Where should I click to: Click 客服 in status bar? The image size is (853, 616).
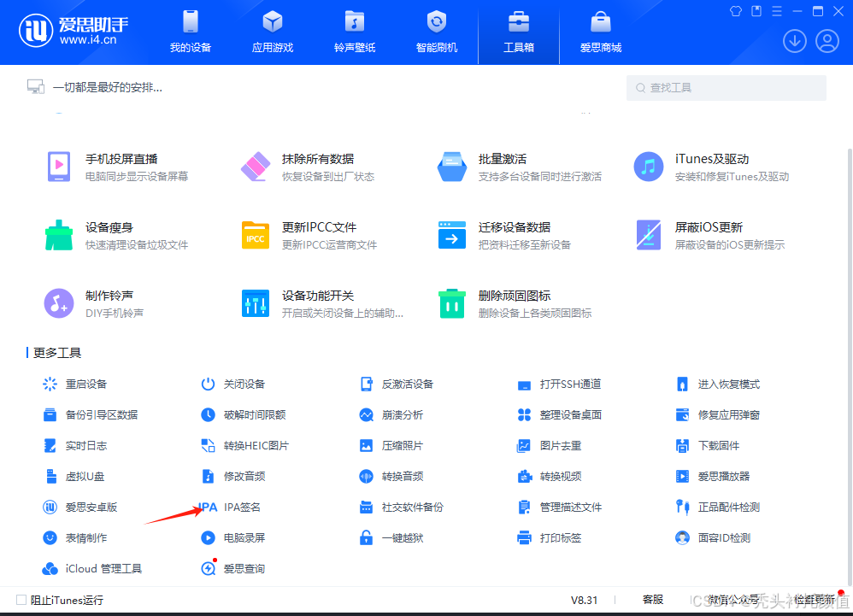coord(653,600)
